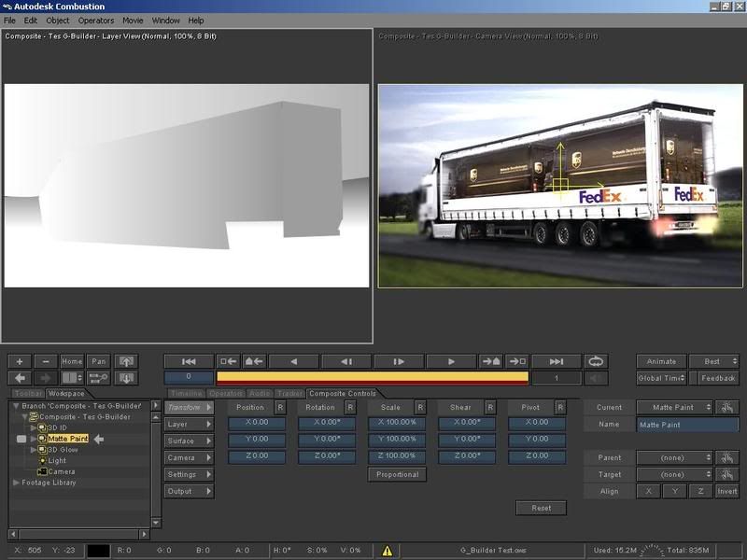Toggle the Pan view mode
747x560 pixels.
(99, 361)
